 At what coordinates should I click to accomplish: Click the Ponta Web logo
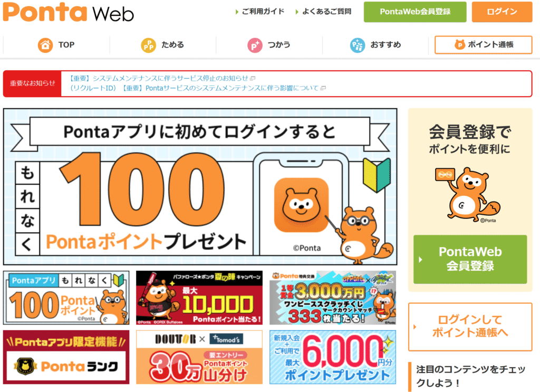[68, 12]
